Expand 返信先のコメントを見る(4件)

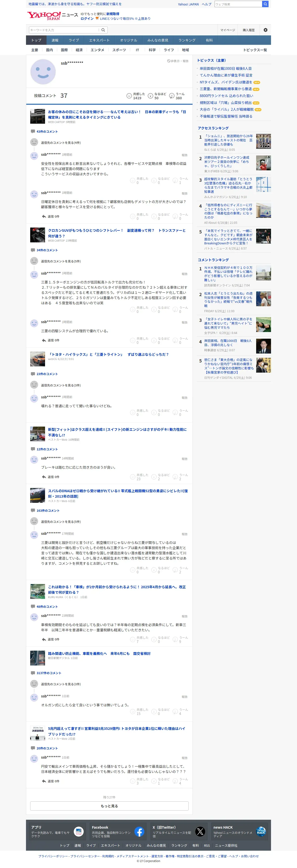coord(61,143)
